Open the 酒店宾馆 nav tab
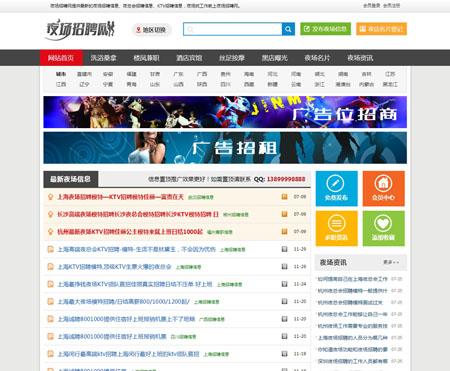Image resolution: width=450 pixels, height=371 pixels. [189, 58]
